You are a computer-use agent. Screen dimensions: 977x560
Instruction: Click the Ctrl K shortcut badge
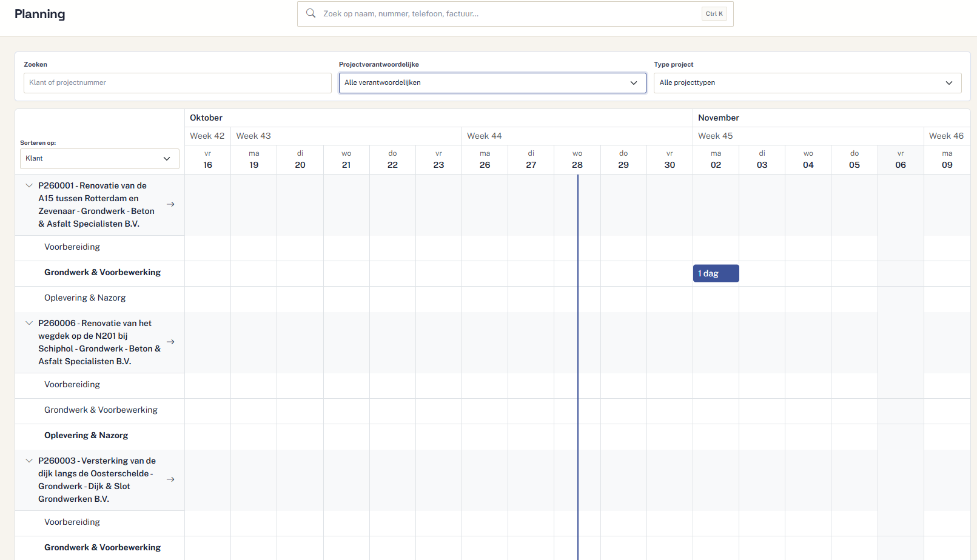(x=714, y=14)
